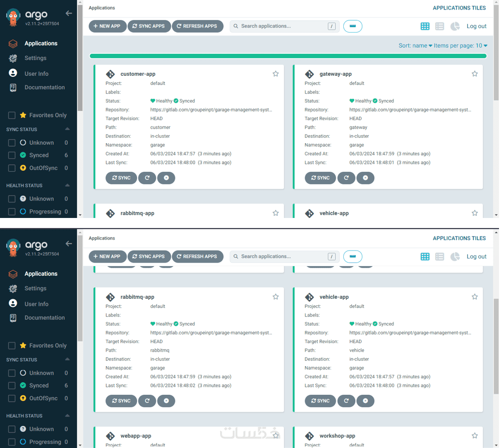The height and width of the screenshot is (448, 501).
Task: Open pie chart summary view in top window
Action: (455, 26)
